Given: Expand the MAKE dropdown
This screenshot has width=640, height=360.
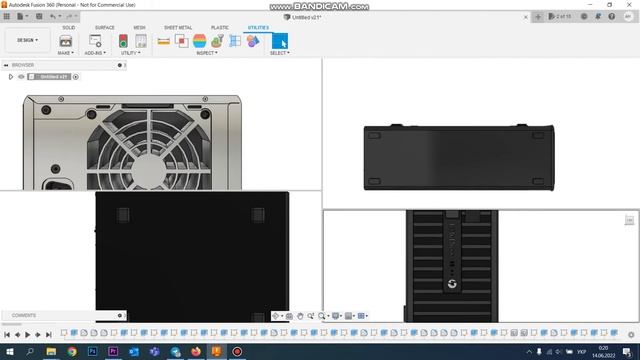Looking at the screenshot, I should pyautogui.click(x=65, y=53).
